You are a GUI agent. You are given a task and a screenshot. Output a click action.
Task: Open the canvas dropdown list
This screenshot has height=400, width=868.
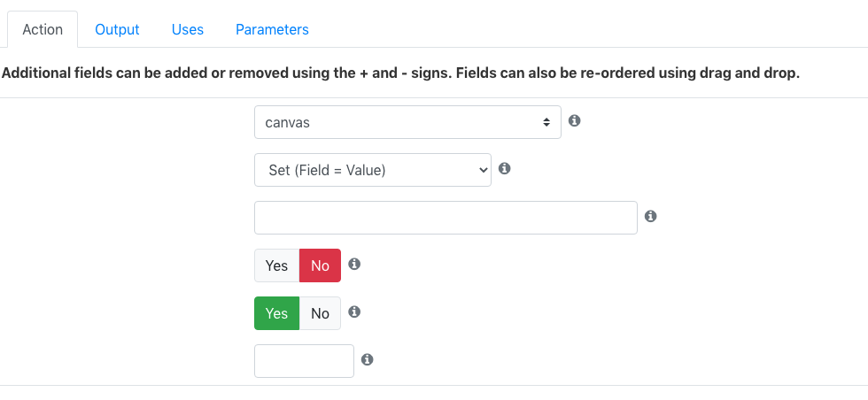tap(407, 122)
